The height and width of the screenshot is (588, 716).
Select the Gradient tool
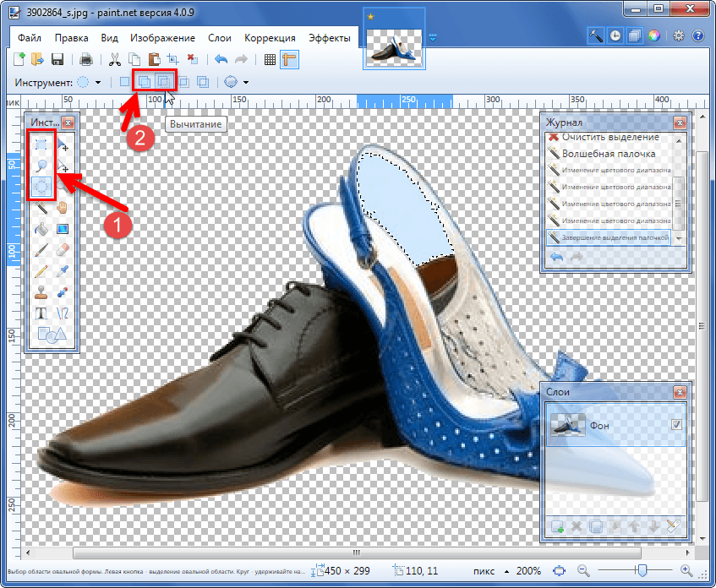63,229
